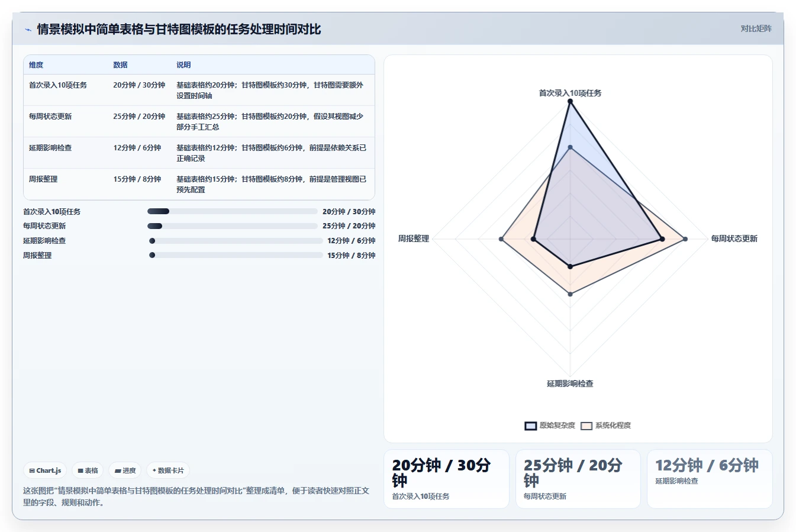796x532 pixels.
Task: Click the 20分钟 / 30分钟 data card
Action: [446, 479]
